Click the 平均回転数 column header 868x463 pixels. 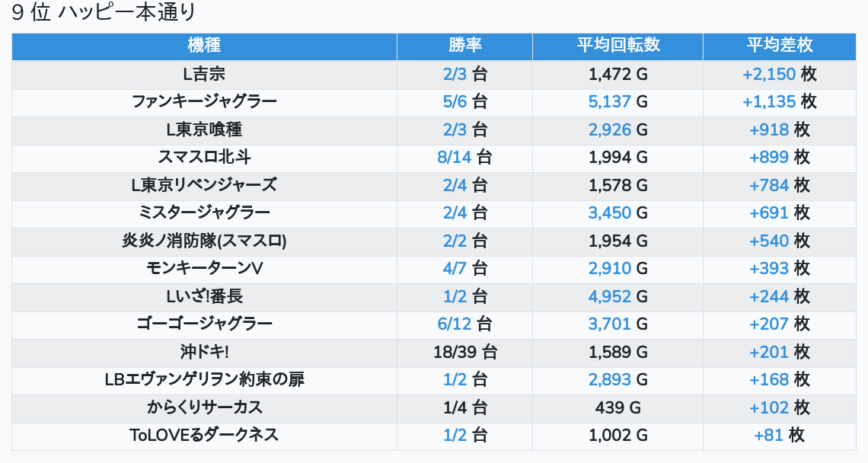pos(617,46)
